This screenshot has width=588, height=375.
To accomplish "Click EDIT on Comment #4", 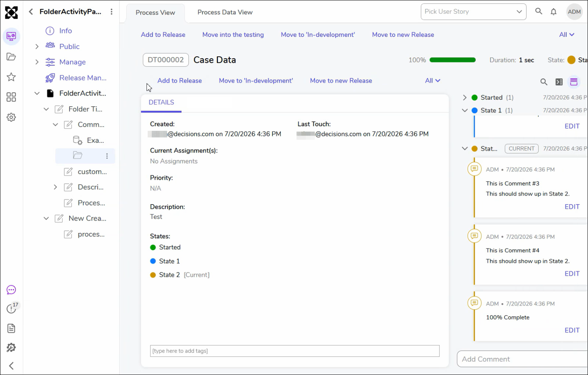I will (x=572, y=274).
